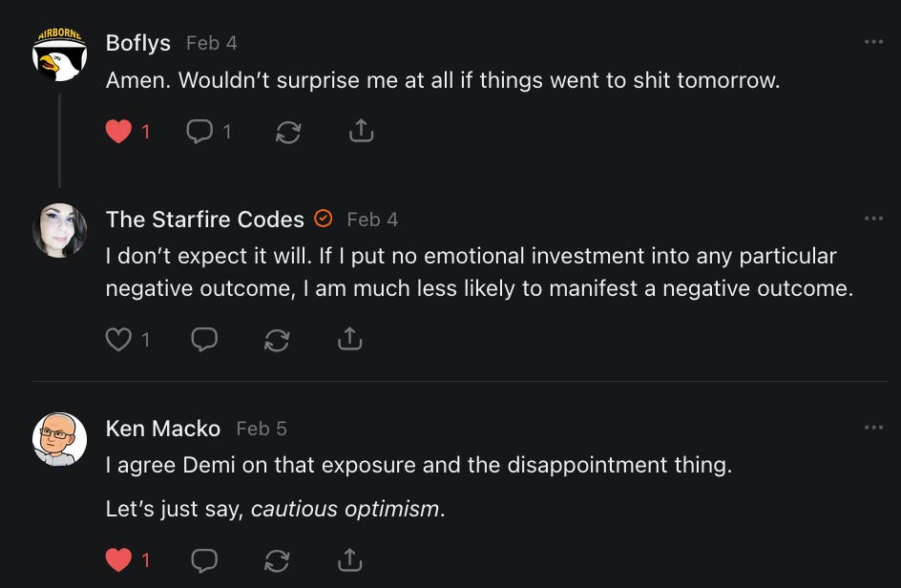Unlike Boflys's comment with the red heart

tap(118, 133)
